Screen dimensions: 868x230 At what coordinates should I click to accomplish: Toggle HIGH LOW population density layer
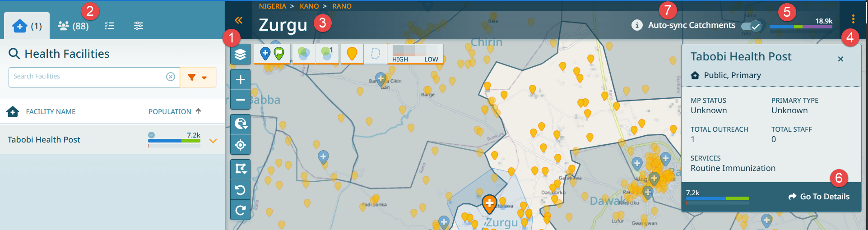[415, 54]
